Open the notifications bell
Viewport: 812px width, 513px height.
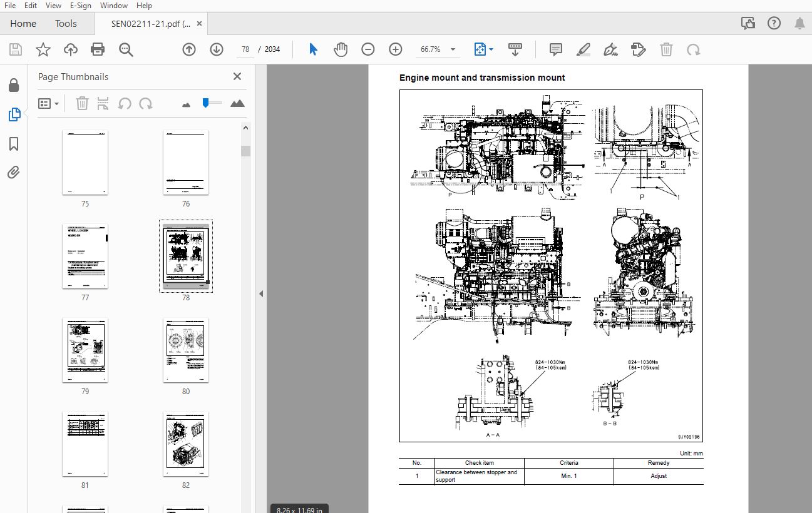[x=799, y=24]
